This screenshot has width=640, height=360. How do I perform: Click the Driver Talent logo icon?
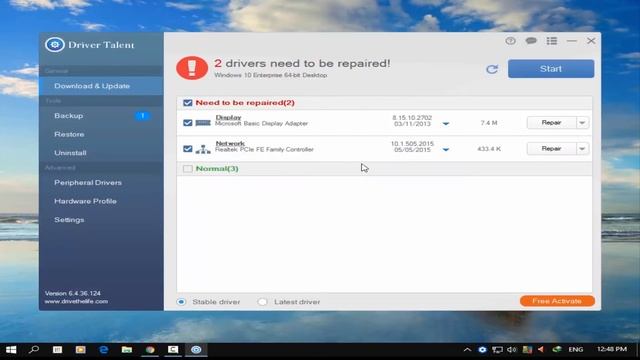point(55,44)
